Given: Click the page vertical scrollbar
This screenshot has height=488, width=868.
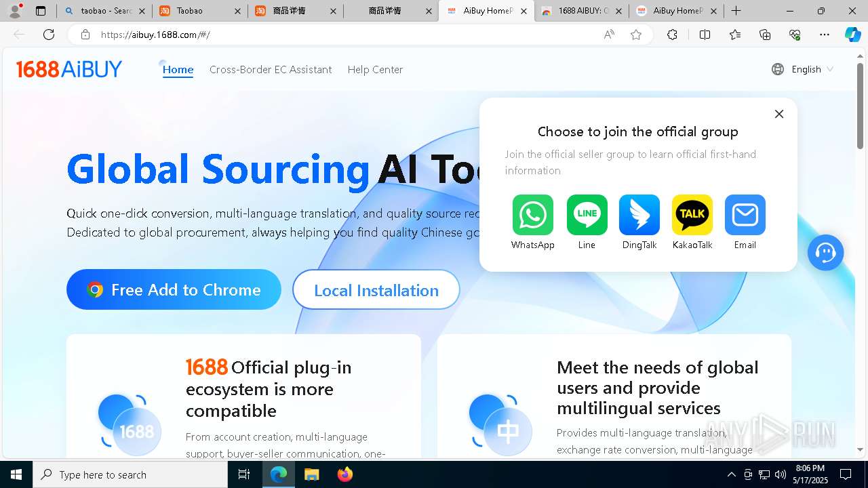Looking at the screenshot, I should click(861, 105).
